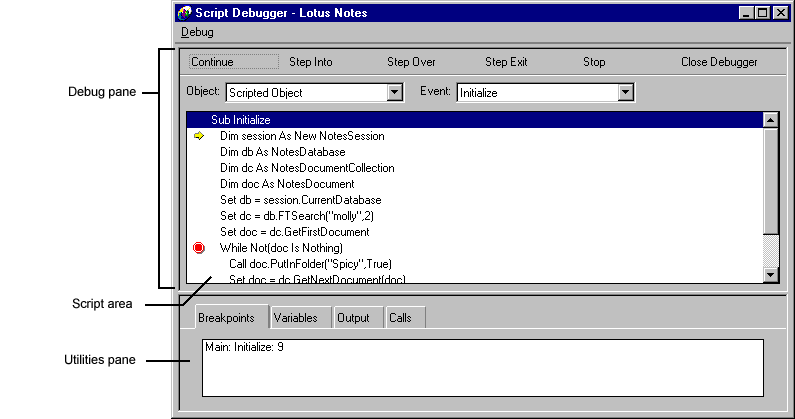Click the script area scroll up arrow
Viewport: 795px width, 419px height.
771,120
